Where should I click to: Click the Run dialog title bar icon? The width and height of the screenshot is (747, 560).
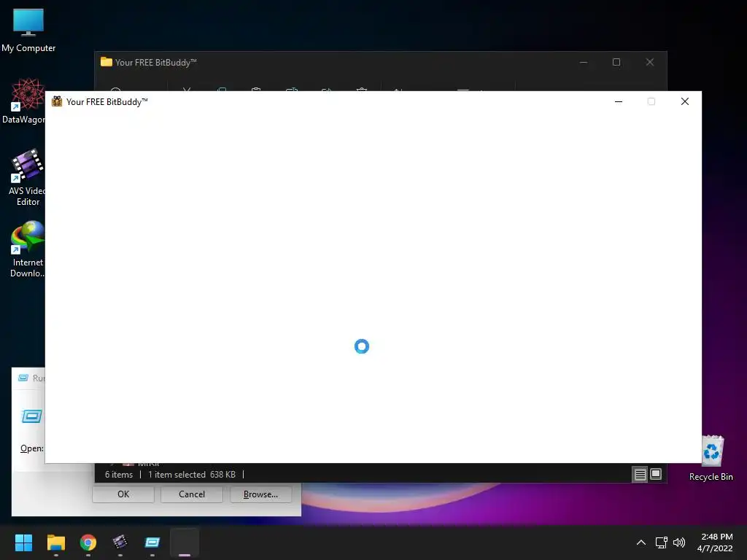(x=23, y=378)
